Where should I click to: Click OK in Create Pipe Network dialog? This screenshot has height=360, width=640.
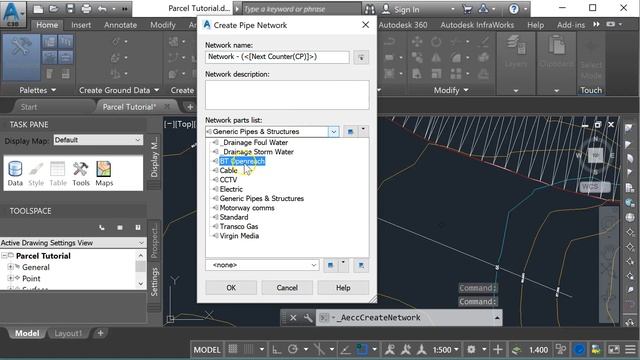(x=231, y=288)
